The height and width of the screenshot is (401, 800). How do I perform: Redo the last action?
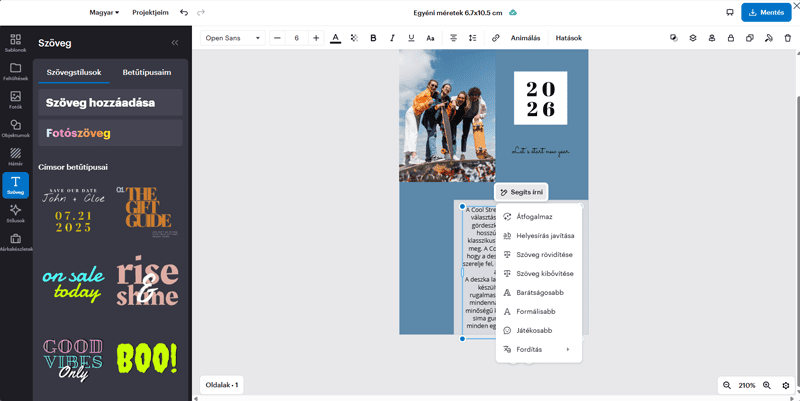click(201, 12)
